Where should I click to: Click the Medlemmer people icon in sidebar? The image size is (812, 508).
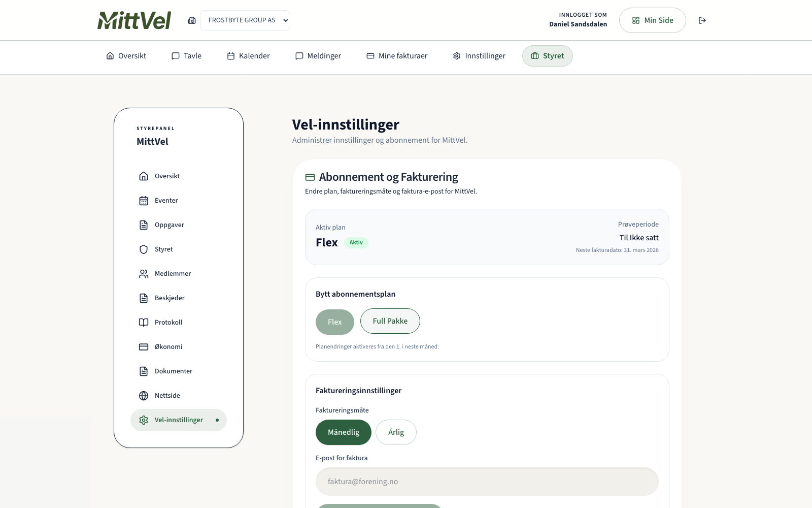point(144,274)
